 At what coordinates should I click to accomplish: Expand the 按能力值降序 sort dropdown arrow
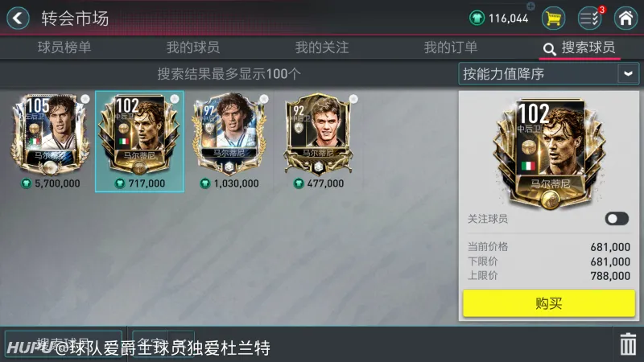(x=628, y=74)
